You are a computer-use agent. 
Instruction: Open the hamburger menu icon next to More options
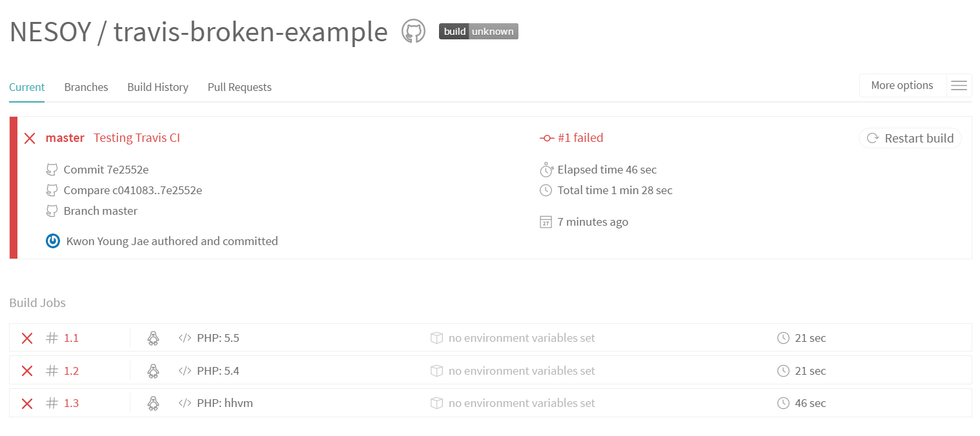coord(959,85)
